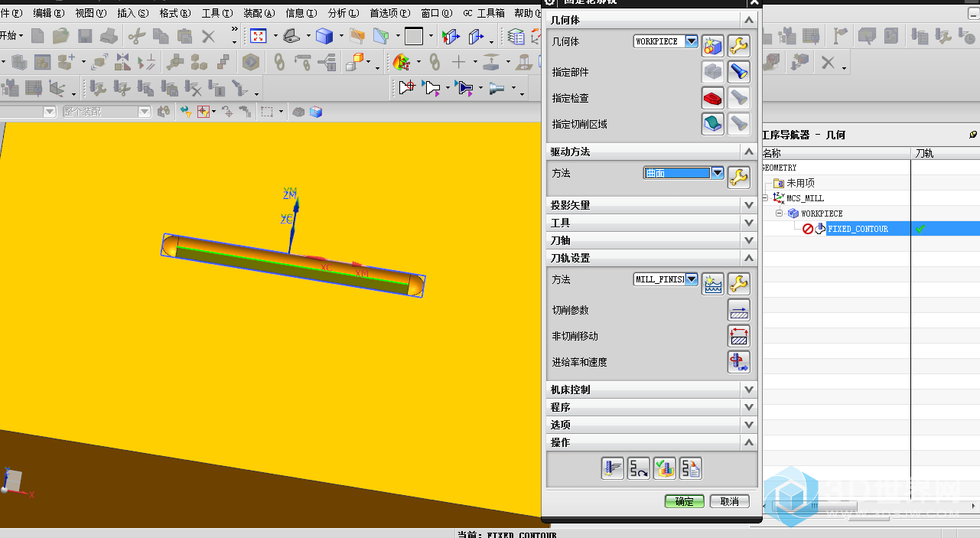Open 进给率和速度 feeds and speeds
The width and height of the screenshot is (980, 538).
(738, 362)
